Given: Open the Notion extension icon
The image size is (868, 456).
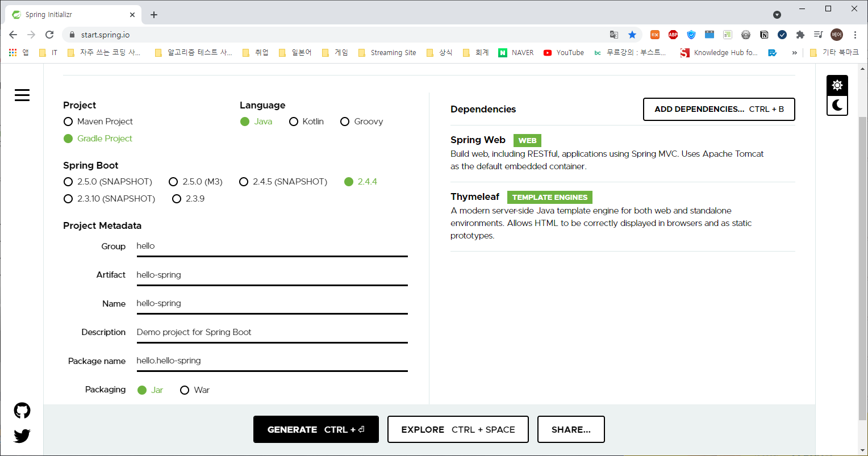Looking at the screenshot, I should pyautogui.click(x=764, y=35).
